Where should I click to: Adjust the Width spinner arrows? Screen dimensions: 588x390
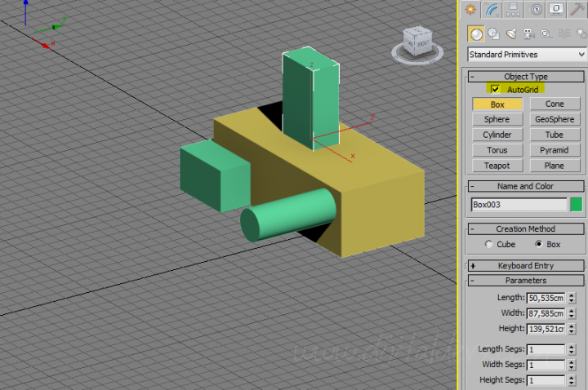coord(572,313)
